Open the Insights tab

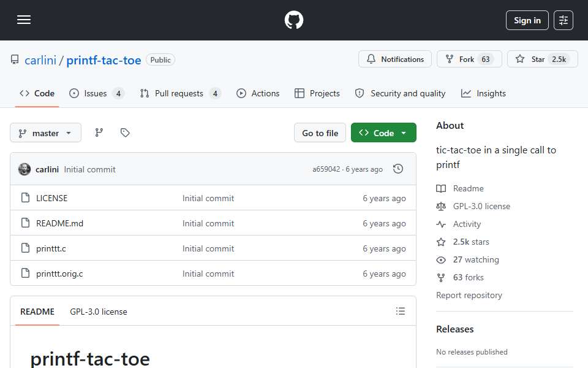483,93
